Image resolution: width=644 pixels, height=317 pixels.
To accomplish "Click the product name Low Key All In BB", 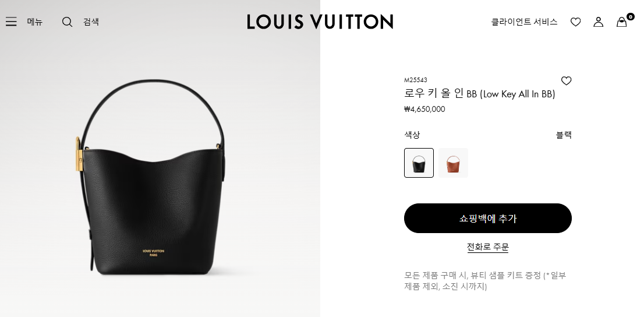I will point(480,94).
